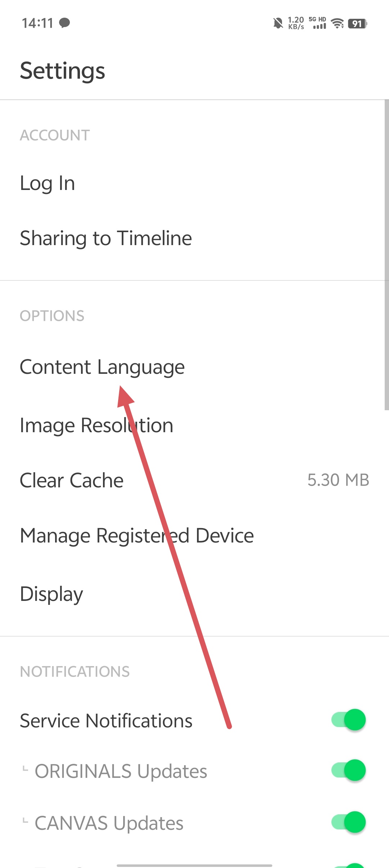
Task: Tap the sub-item marker beside CANVAS Updates
Action: pos(25,820)
